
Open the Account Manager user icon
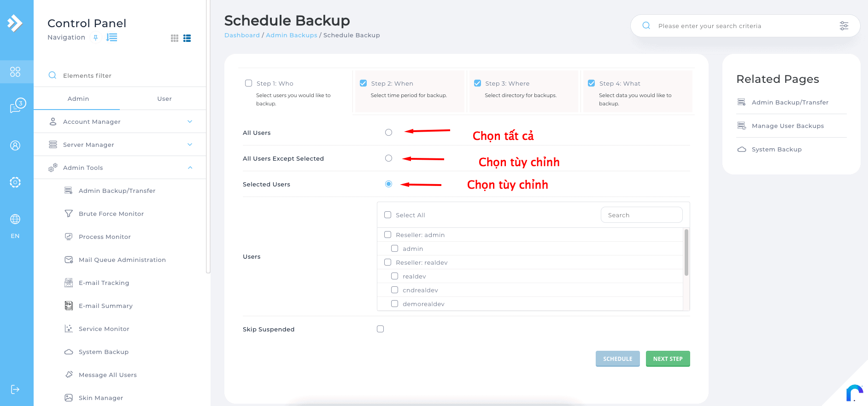pos(53,122)
